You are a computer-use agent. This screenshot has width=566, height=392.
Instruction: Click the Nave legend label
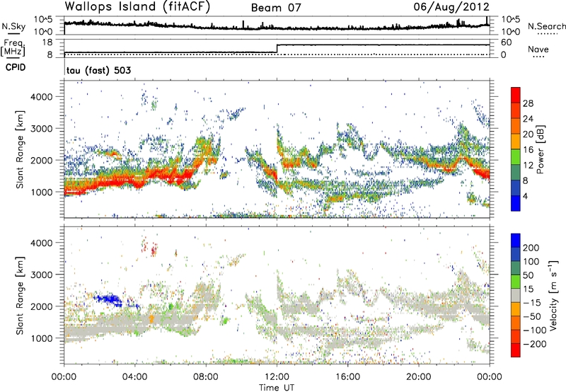pos(538,49)
